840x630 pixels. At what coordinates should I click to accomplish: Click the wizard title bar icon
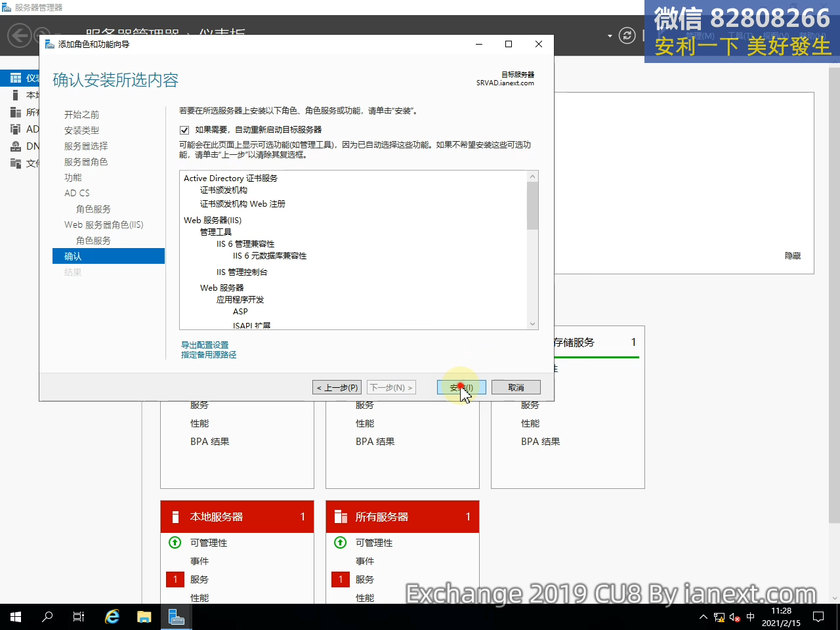pyautogui.click(x=49, y=44)
